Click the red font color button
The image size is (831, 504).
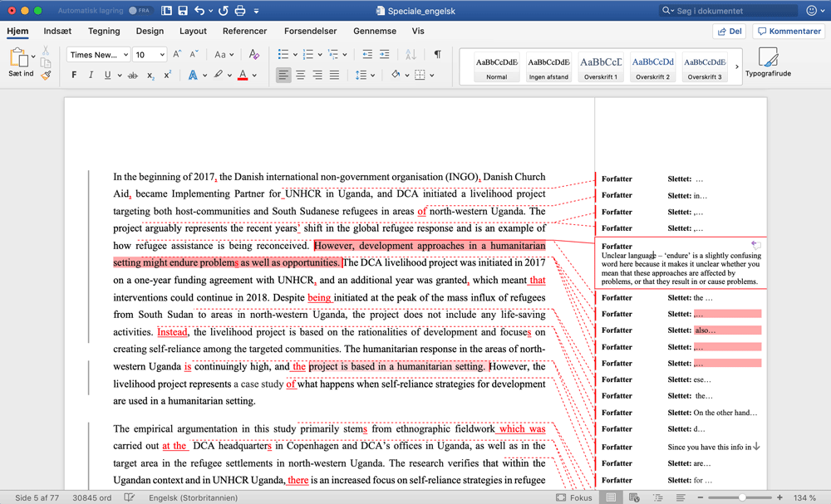point(243,76)
